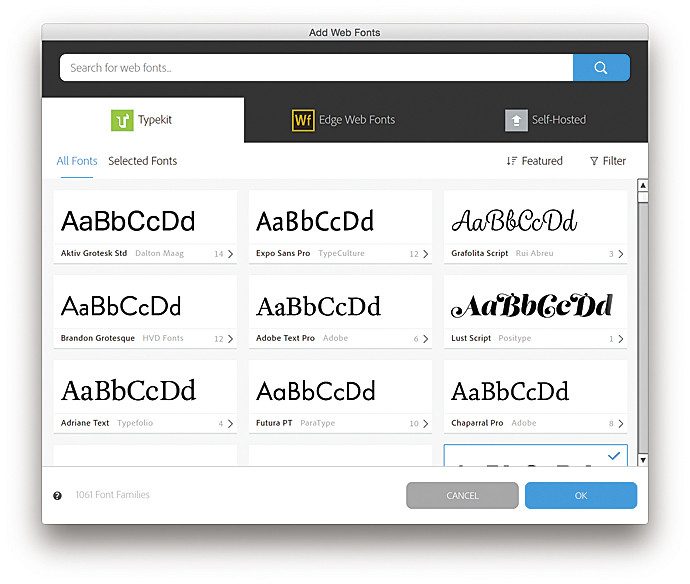Click the sort icon beside Featured
Image resolution: width=690 pixels, height=584 pixels.
coord(511,161)
